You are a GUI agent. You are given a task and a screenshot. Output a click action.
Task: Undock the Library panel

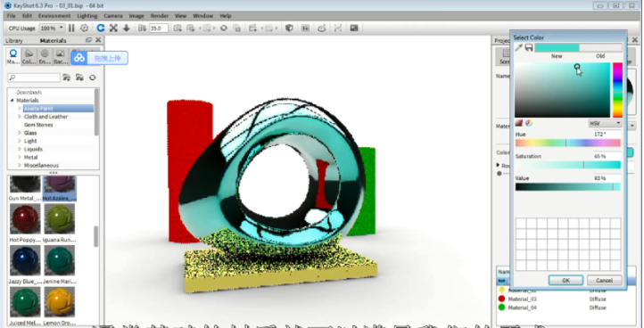coord(88,40)
